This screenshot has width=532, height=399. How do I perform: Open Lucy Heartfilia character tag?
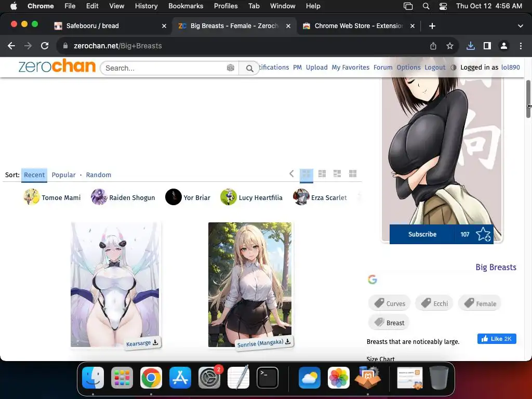[251, 197]
